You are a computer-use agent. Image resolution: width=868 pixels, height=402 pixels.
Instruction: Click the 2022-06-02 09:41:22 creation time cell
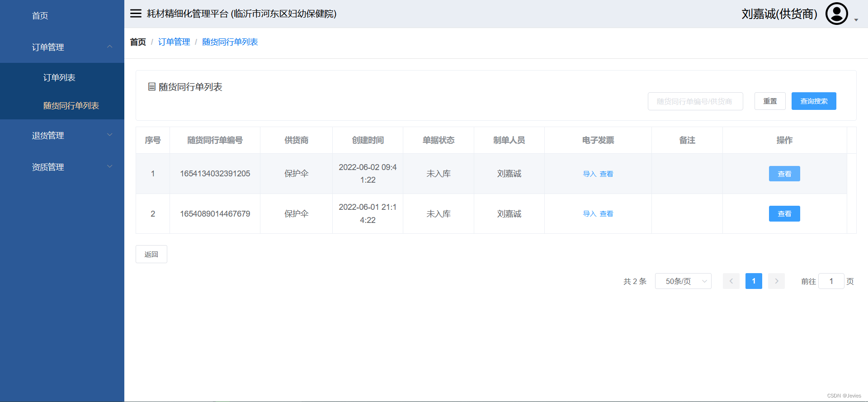(368, 174)
